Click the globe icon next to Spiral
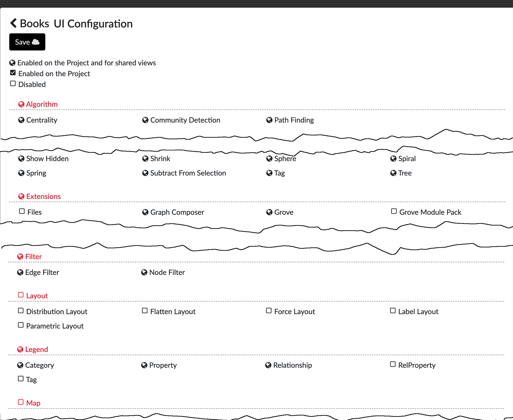 pos(393,159)
